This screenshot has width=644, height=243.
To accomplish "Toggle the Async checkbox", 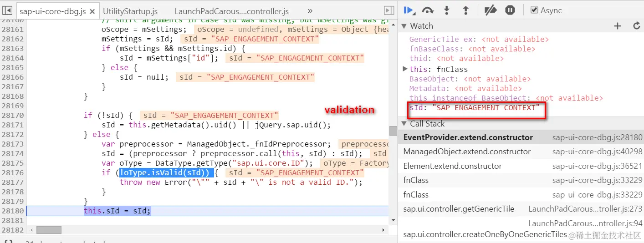I will tap(535, 10).
